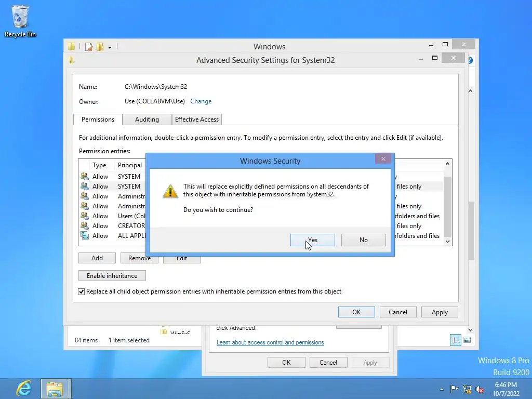Switch Explorer to Large icons view
Image resolution: width=532 pixels, height=399 pixels.
pos(467,340)
